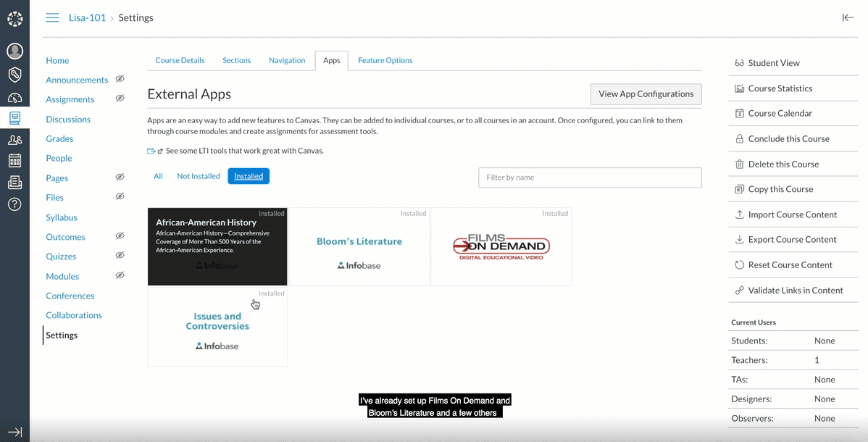Click Validate Links in Content

pos(796,291)
